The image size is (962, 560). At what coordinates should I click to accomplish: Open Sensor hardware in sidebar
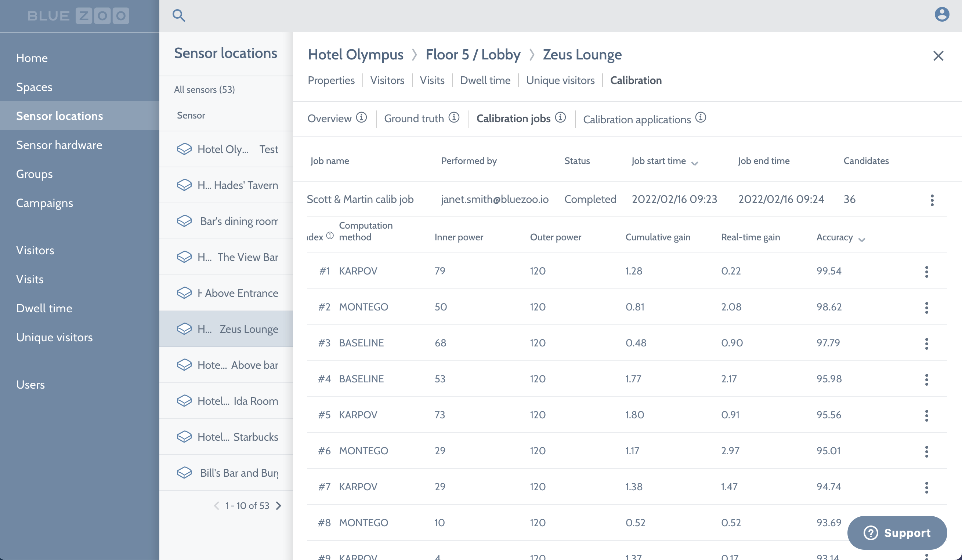click(x=59, y=145)
